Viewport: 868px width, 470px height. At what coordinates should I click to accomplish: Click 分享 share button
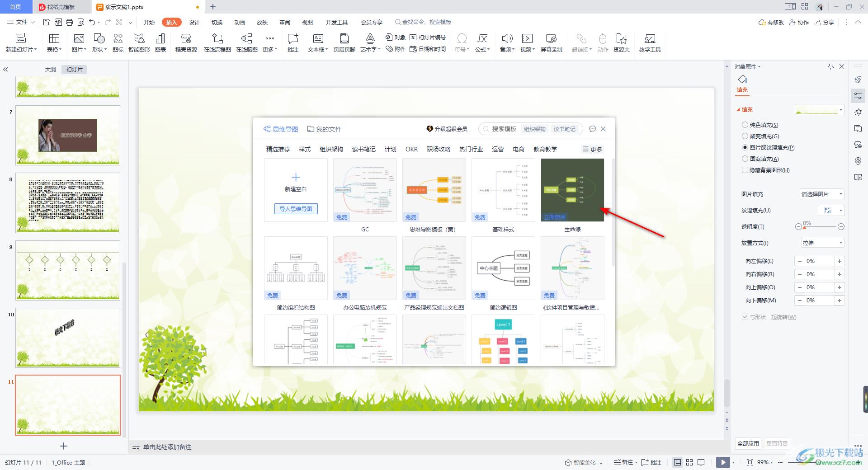(824, 22)
